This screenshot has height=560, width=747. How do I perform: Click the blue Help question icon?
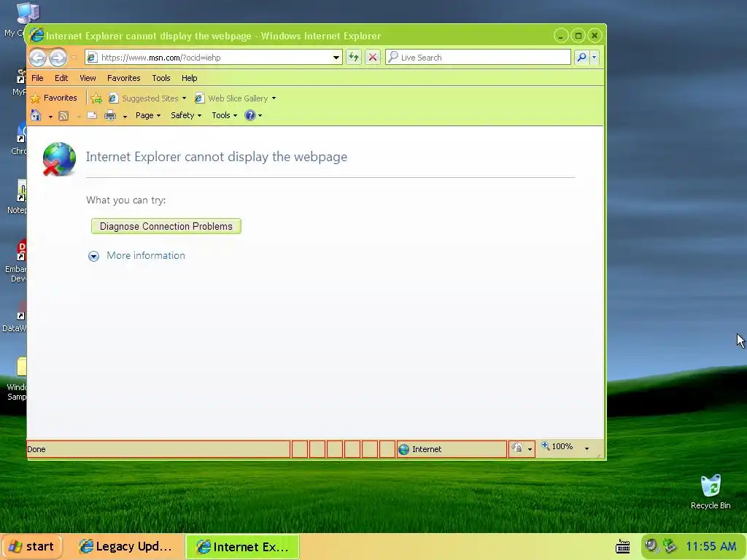tap(250, 115)
